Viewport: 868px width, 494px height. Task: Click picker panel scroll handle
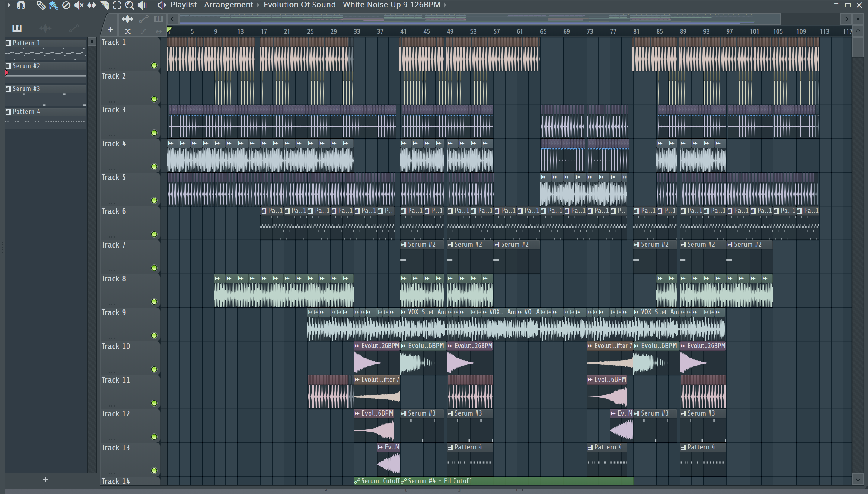pos(92,41)
